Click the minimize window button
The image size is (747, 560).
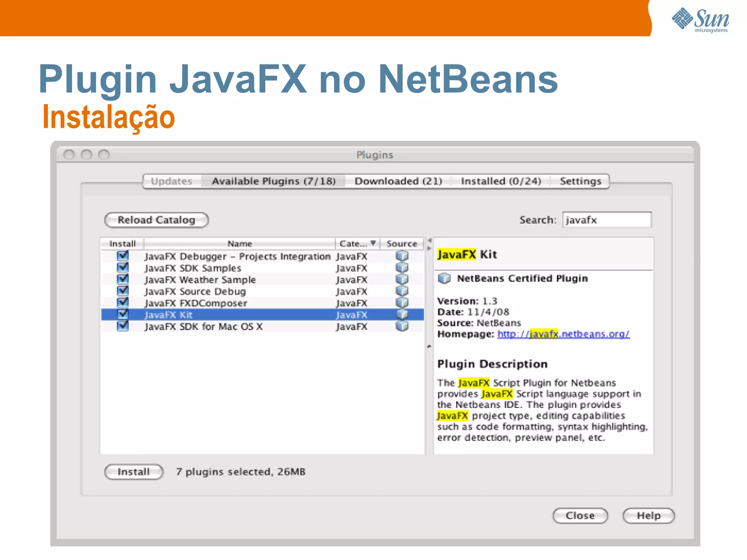pyautogui.click(x=86, y=155)
